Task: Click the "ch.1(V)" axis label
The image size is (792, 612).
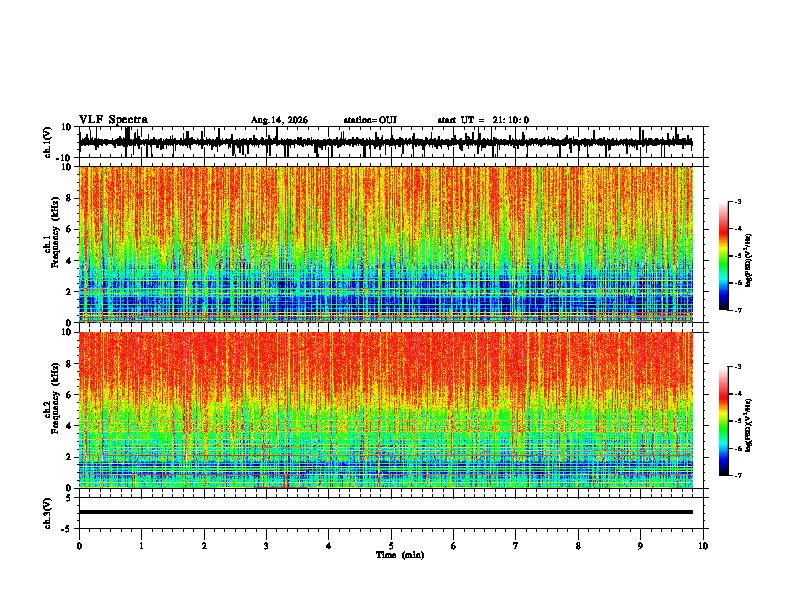Action: coord(48,142)
